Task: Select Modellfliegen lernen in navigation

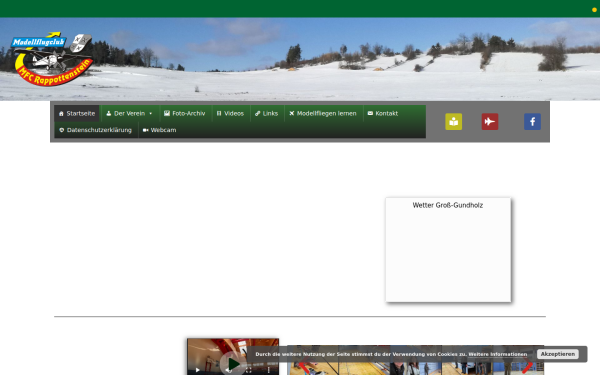Action: pos(323,113)
